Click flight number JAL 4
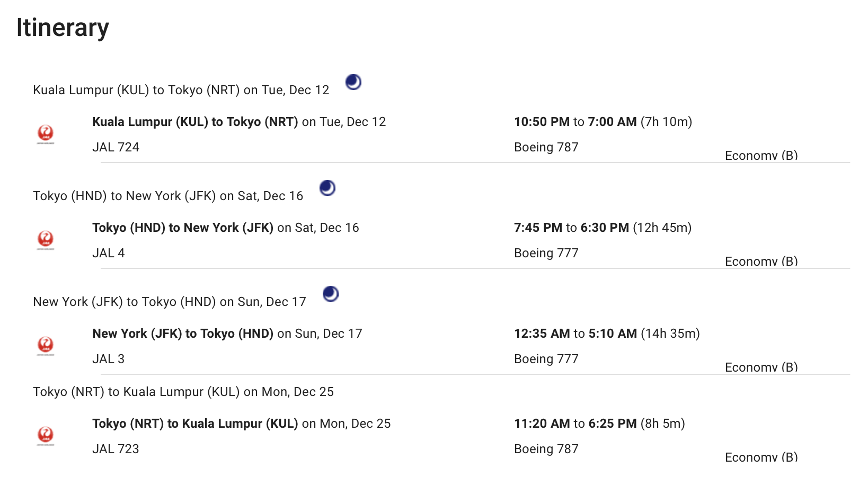 pyautogui.click(x=109, y=253)
